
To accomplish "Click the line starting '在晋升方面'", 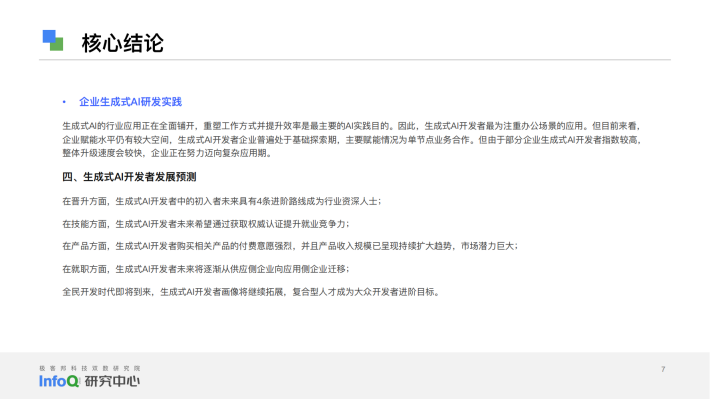I will coord(221,201).
